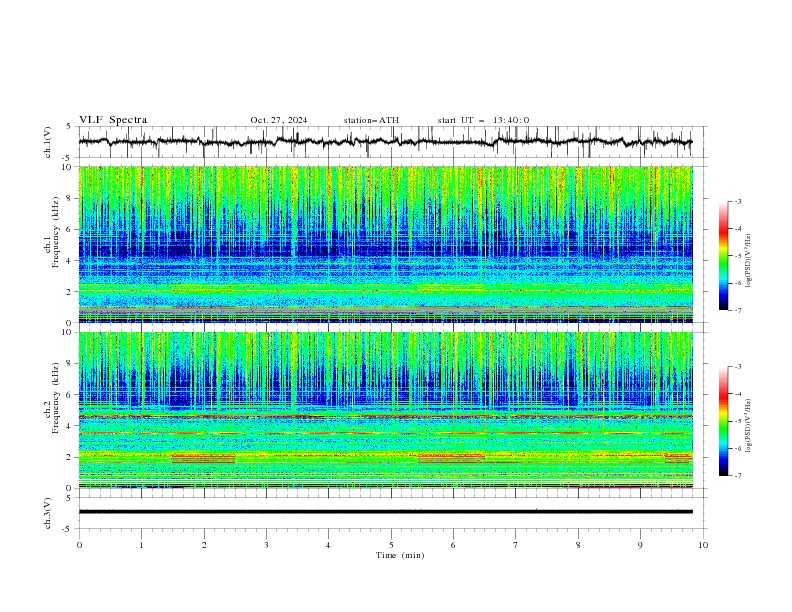Click the "ch.3(V)" axis label
This screenshot has height=612, width=792.
[x=48, y=513]
